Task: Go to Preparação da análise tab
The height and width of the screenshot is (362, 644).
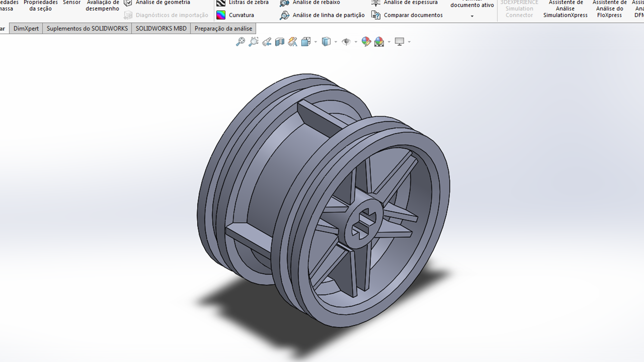Action: [x=223, y=29]
